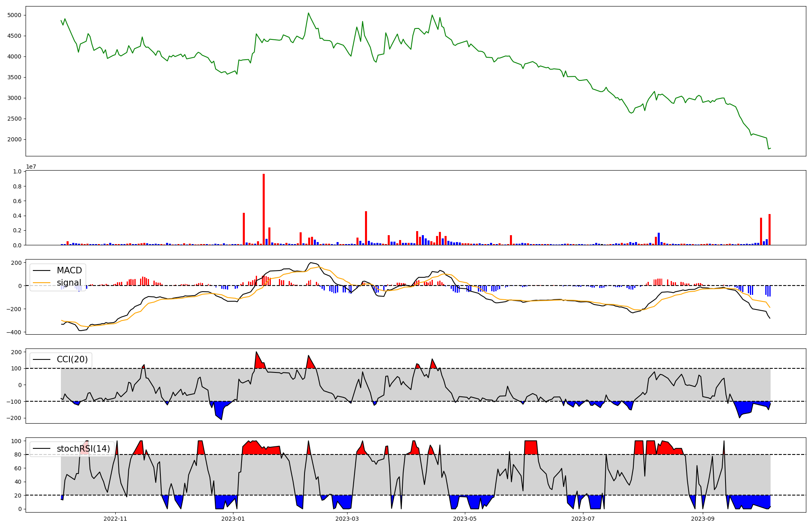
Task: Click the end of the green price line
Action: tap(770, 148)
